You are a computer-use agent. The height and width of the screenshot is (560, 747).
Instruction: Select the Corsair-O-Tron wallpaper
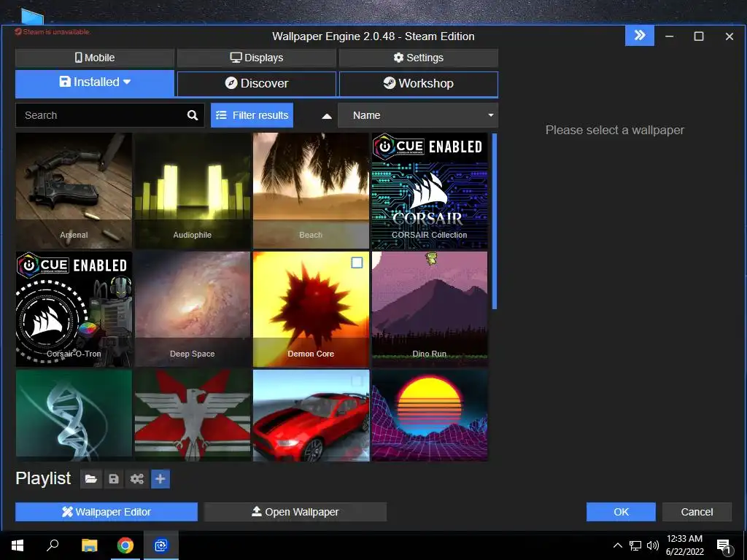coord(74,309)
